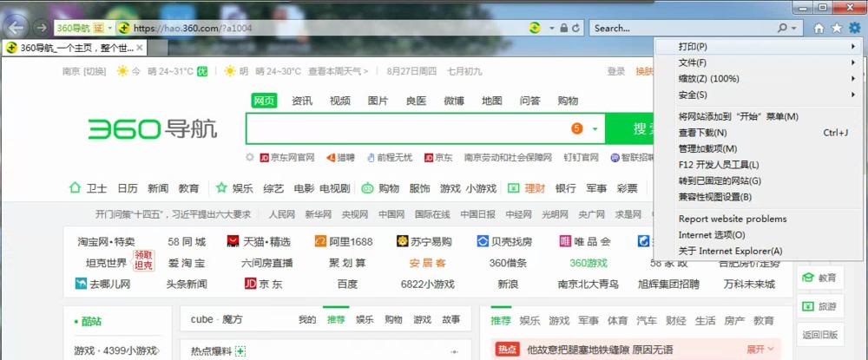
Task: Click the 购物 icon category
Action: pos(367,188)
